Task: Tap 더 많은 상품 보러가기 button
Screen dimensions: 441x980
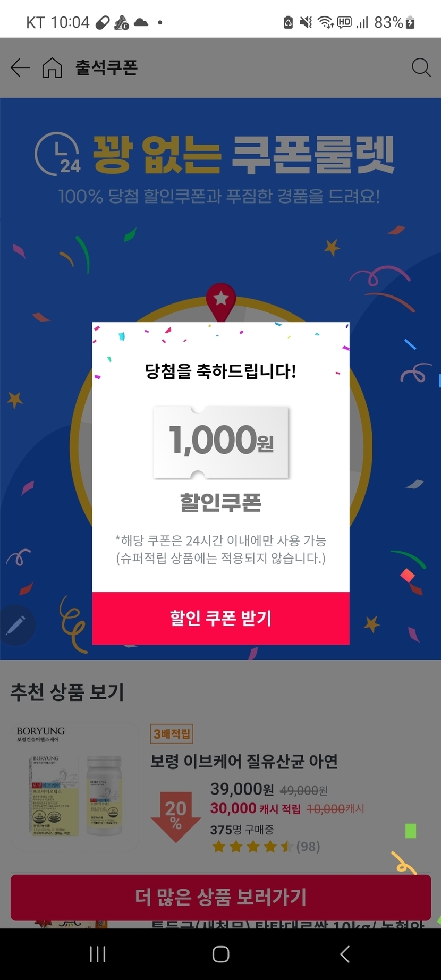Action: (221, 897)
